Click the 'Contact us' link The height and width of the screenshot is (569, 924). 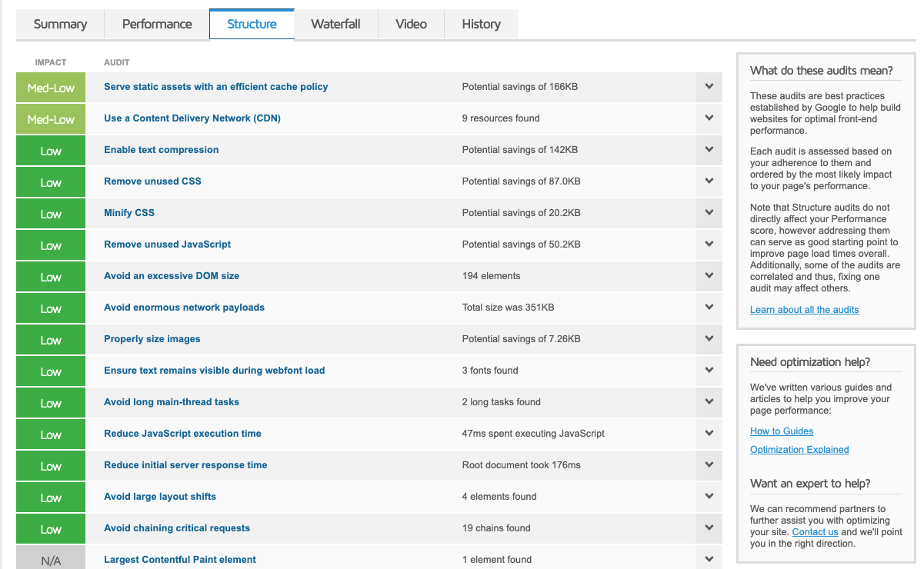tap(815, 532)
